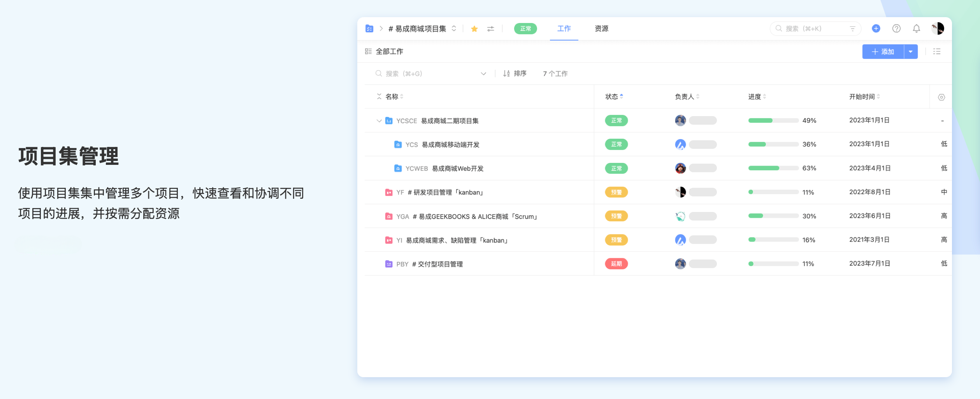Screen dimensions: 980x399
Task: Click the list view icon beside Add
Action: (937, 51)
